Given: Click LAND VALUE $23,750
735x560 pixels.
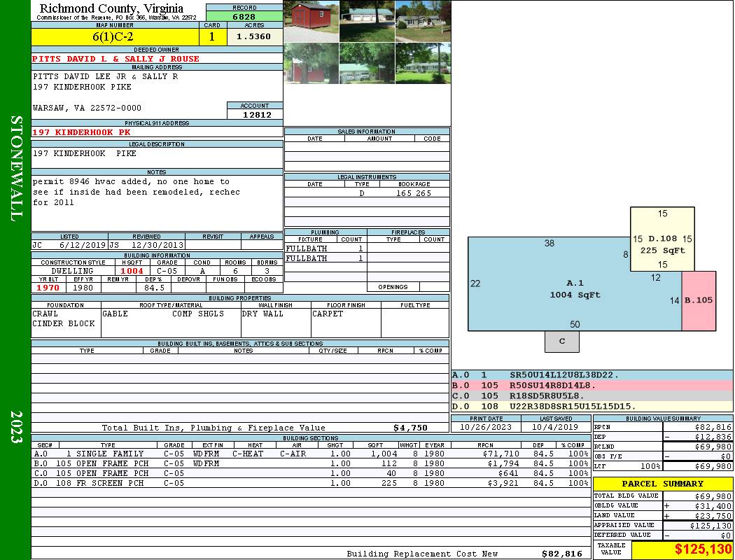Looking at the screenshot, I should (713, 516).
